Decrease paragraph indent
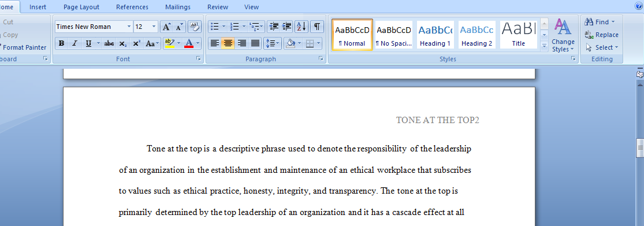This screenshot has width=644, height=226. pos(274,27)
